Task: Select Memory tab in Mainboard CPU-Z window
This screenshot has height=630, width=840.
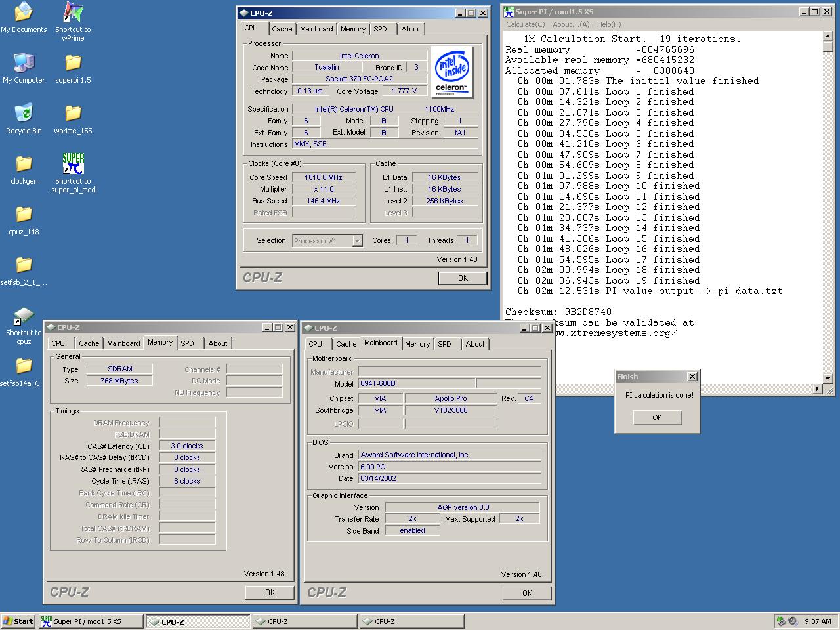Action: 417,344
